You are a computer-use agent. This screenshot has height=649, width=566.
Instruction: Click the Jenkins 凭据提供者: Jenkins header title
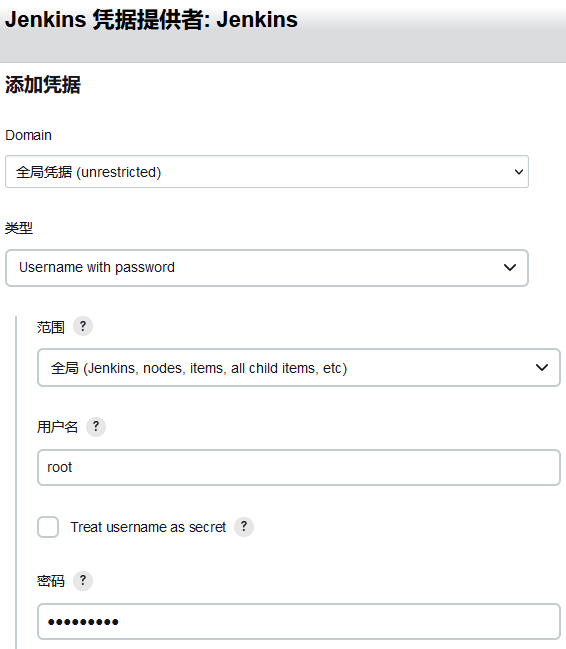pyautogui.click(x=151, y=19)
